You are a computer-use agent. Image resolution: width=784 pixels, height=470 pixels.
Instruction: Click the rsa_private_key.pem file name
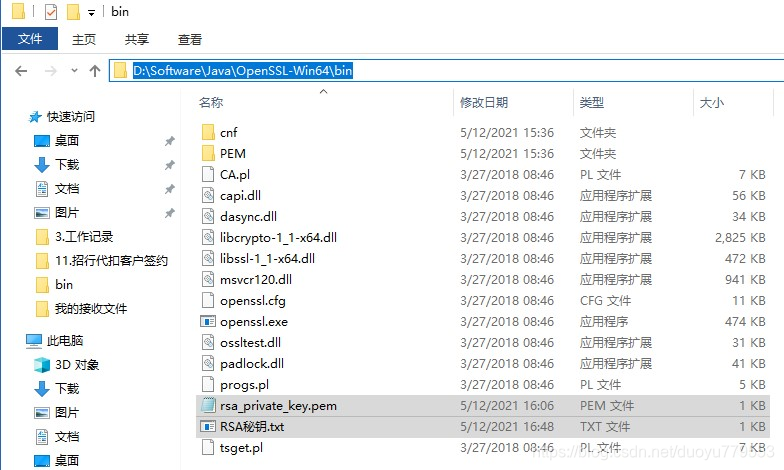click(x=278, y=406)
